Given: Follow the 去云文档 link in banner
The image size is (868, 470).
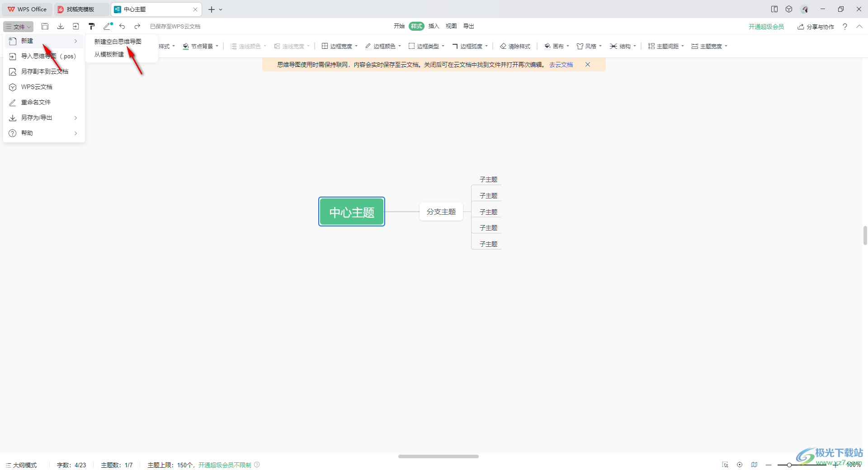Looking at the screenshot, I should (x=561, y=65).
